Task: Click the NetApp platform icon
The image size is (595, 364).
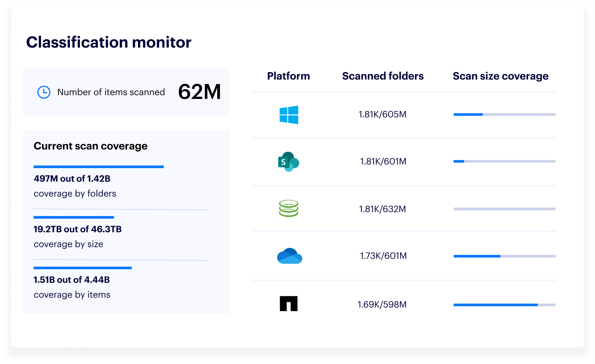Action: coord(289,304)
